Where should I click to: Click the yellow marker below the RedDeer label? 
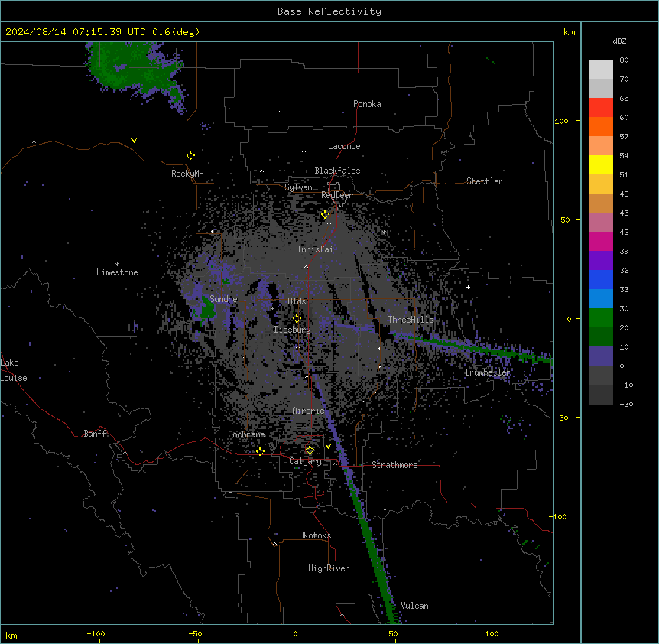click(x=325, y=215)
